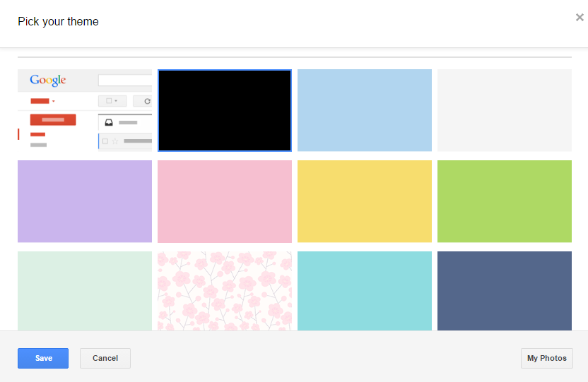Pick the light blue theme swatch

click(x=365, y=110)
